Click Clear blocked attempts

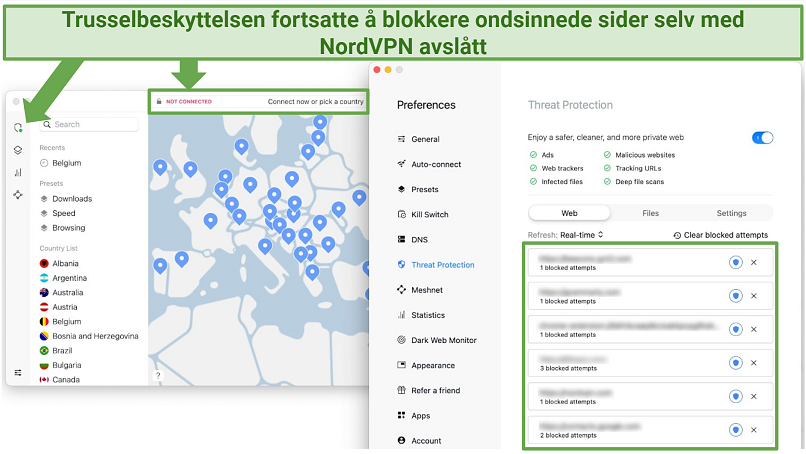tap(721, 235)
